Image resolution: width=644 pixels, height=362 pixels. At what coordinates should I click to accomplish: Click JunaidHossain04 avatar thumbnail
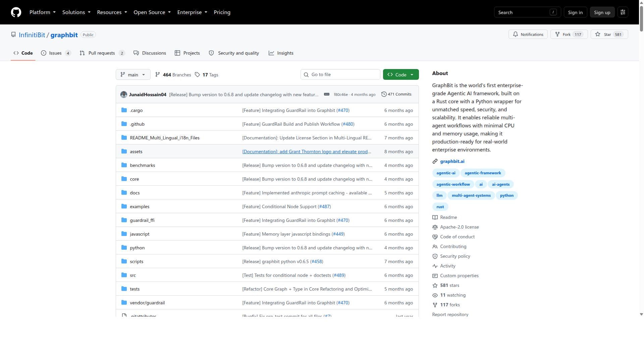(124, 95)
